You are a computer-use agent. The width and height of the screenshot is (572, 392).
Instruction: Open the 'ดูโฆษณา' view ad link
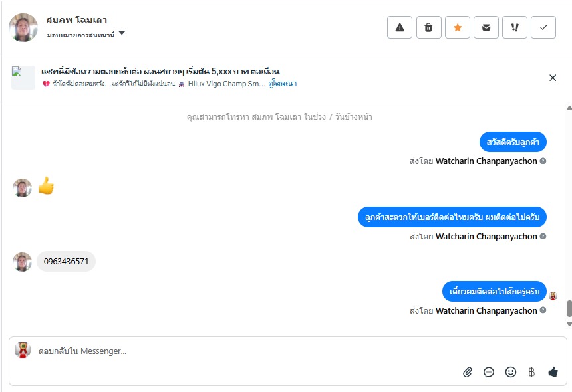pyautogui.click(x=283, y=84)
